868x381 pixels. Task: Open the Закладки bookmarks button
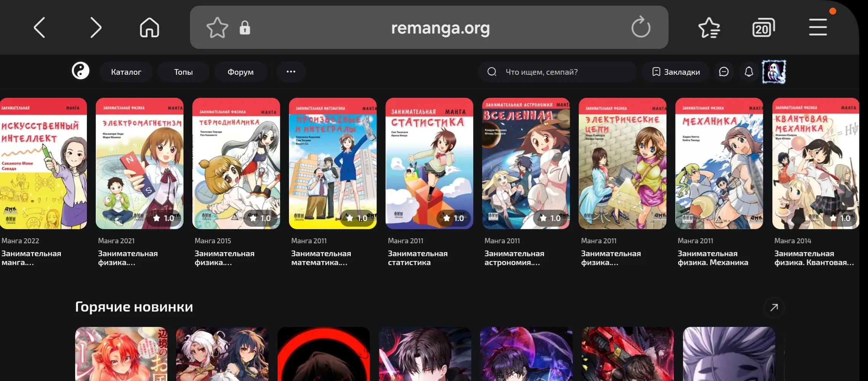676,72
